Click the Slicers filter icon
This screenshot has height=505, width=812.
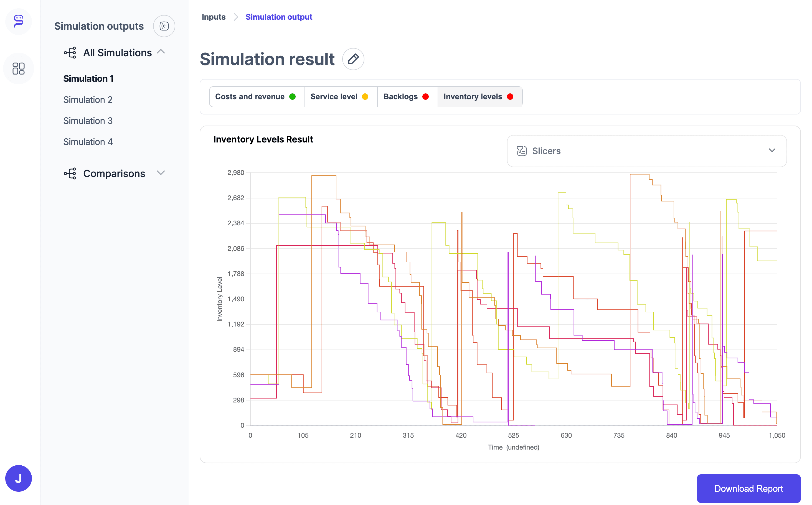pyautogui.click(x=521, y=151)
